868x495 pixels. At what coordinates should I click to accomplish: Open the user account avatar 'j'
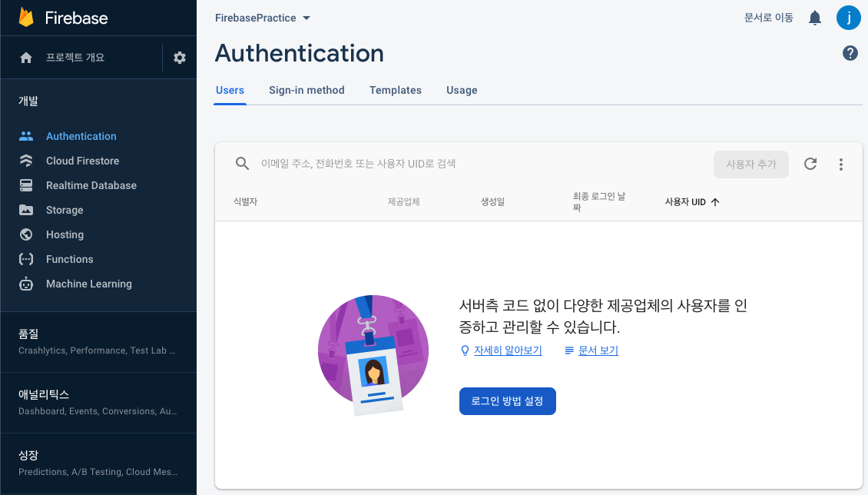click(849, 18)
